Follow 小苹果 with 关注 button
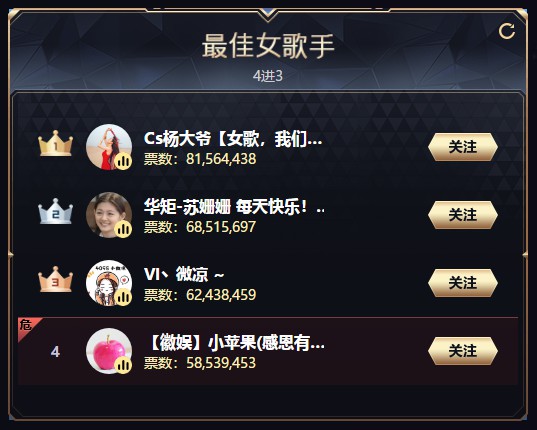This screenshot has width=537, height=430. pyautogui.click(x=463, y=351)
